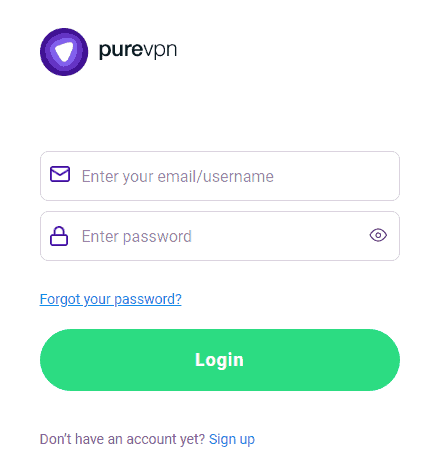Start password recovery via Forgot link
The image size is (441, 462).
click(x=111, y=299)
